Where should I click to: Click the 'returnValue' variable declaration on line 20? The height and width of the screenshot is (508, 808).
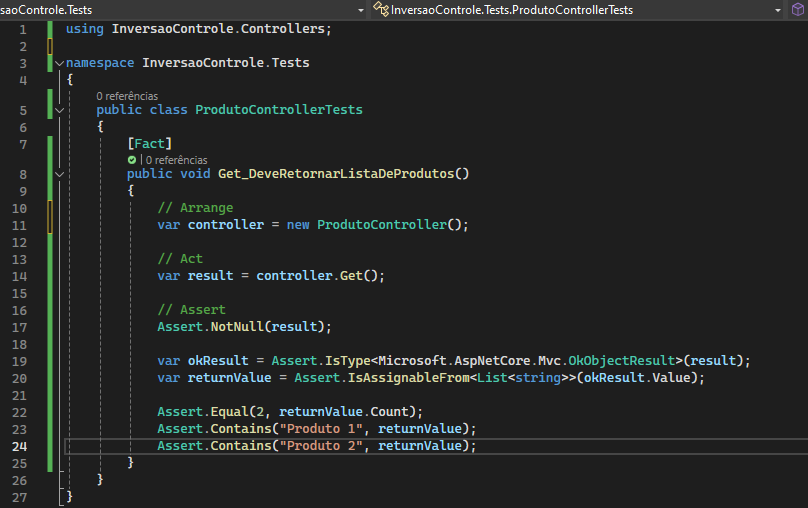[229, 378]
